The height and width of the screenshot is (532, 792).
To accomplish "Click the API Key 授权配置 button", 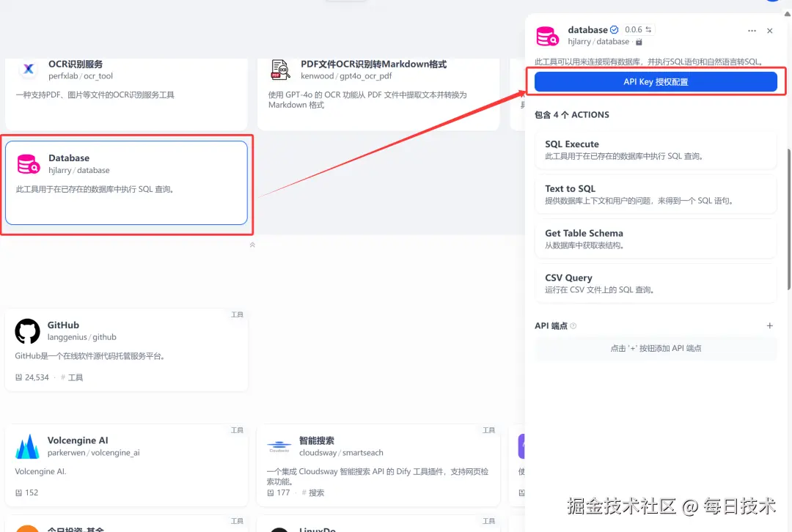I will point(656,82).
